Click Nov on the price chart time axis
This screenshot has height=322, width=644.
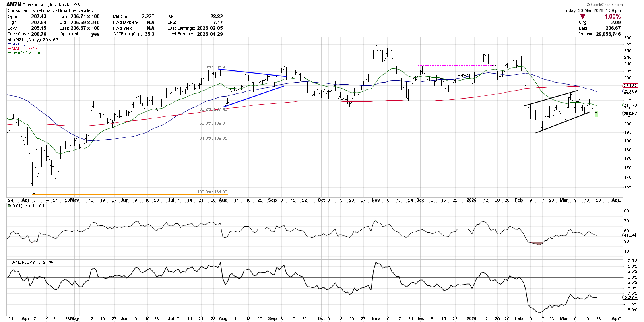[376, 200]
